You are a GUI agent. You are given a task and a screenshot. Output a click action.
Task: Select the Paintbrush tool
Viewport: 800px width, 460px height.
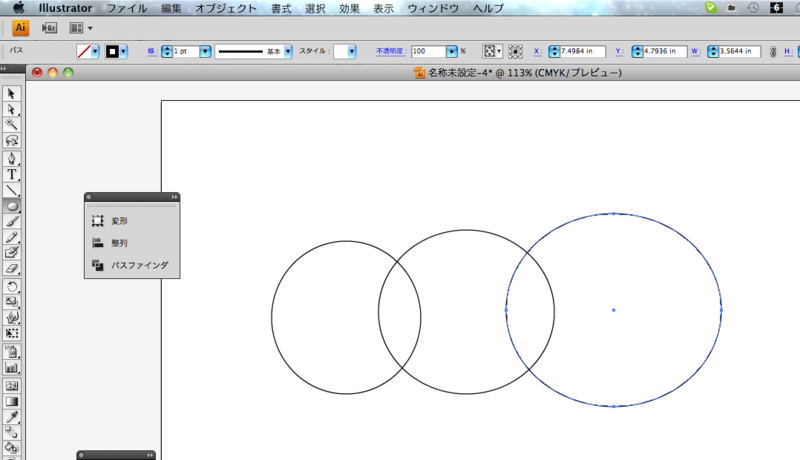(12, 221)
